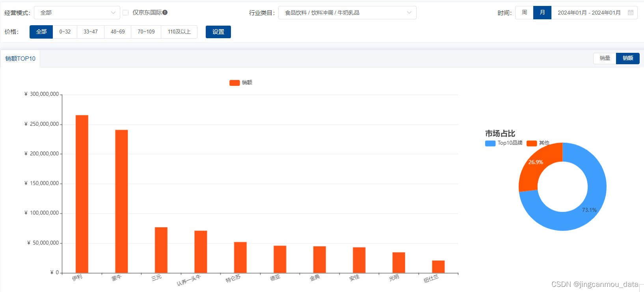Click the 特仑苏 bar in chart
This screenshot has width=644, height=292.
pos(240,257)
